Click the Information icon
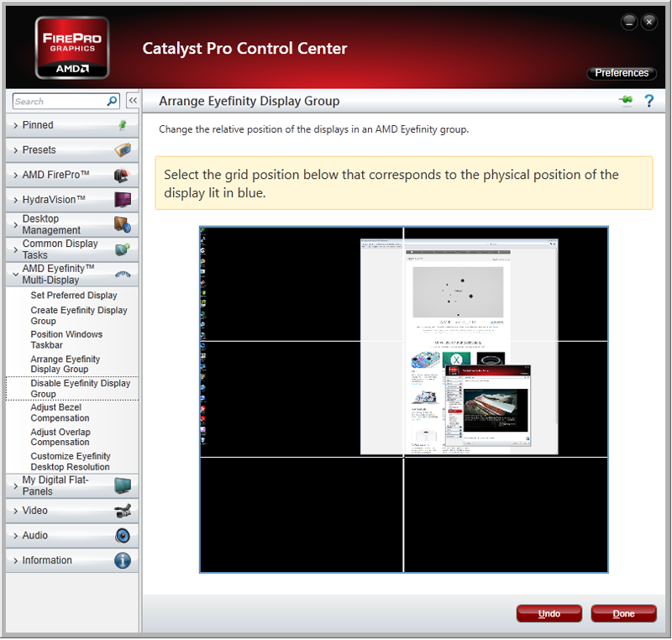Screen dimensions: 672x640 coord(123,560)
